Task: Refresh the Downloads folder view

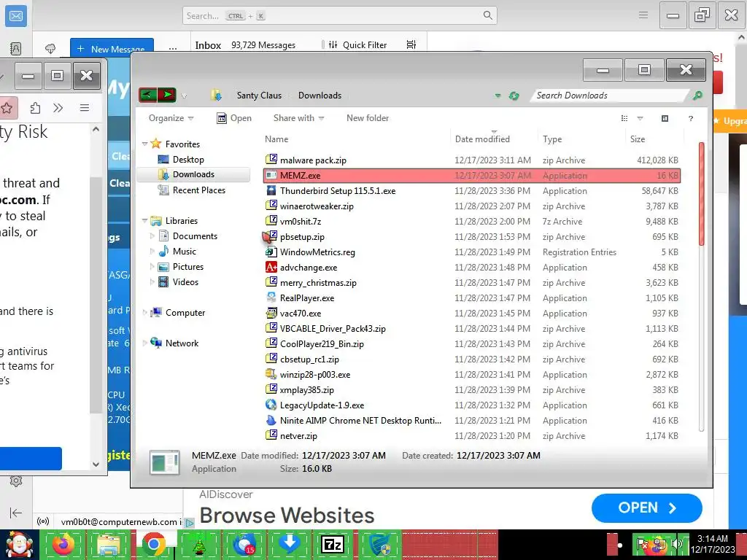Action: click(x=514, y=96)
